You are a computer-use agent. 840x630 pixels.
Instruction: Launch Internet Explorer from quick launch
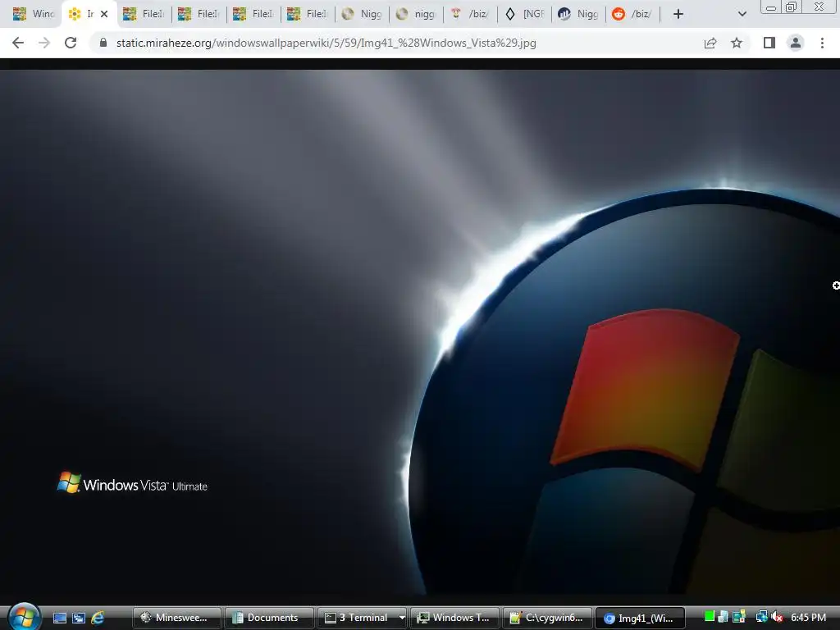click(x=98, y=618)
